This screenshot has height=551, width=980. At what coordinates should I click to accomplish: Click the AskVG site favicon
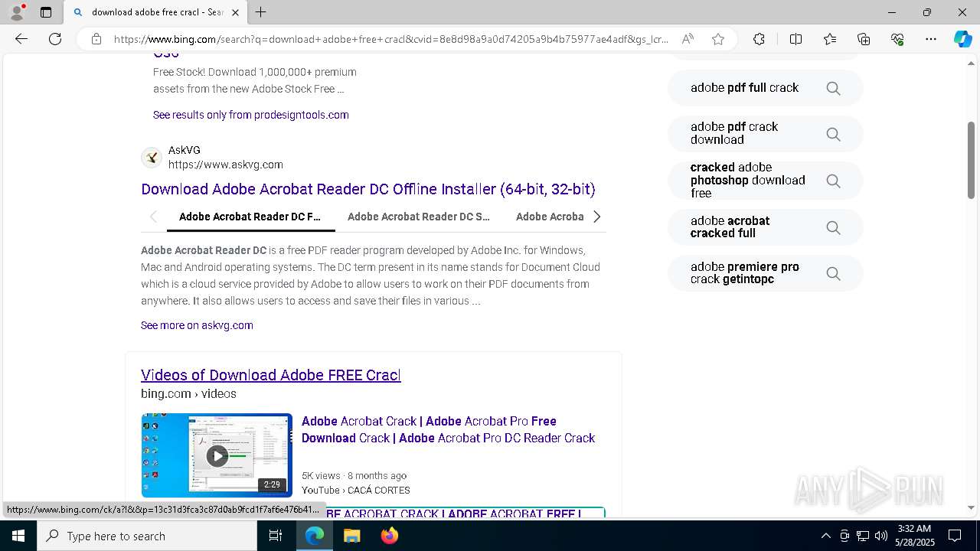coord(152,158)
